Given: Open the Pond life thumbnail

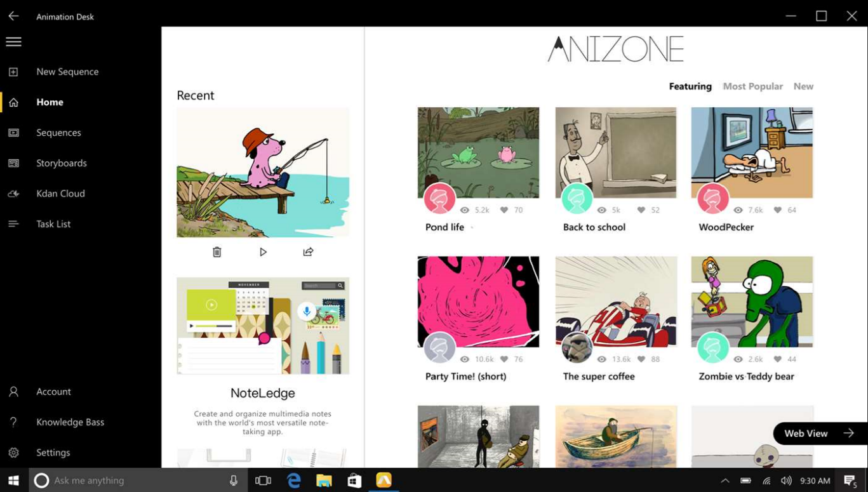Looking at the screenshot, I should point(478,152).
